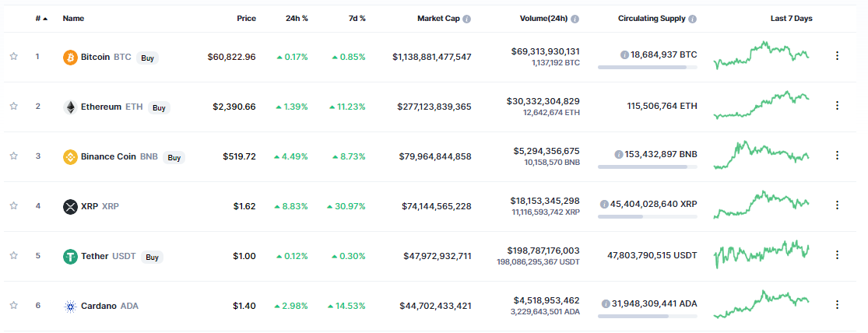Click the XRP logo icon

coord(70,207)
